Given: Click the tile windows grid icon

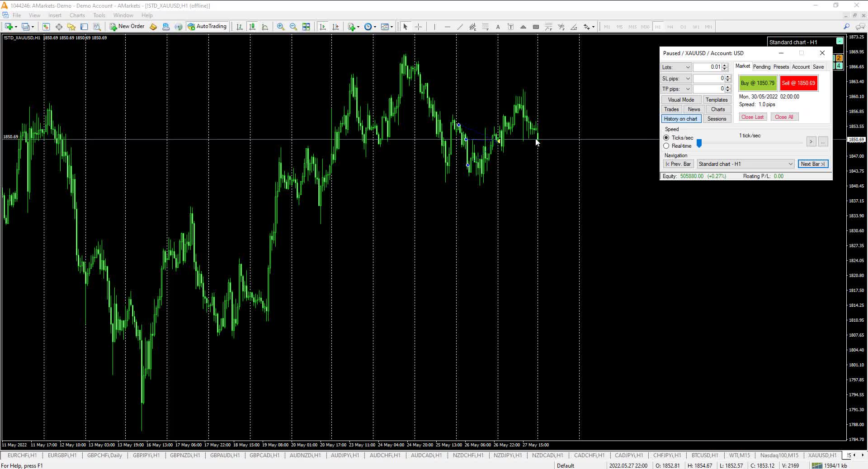Looking at the screenshot, I should click(306, 27).
